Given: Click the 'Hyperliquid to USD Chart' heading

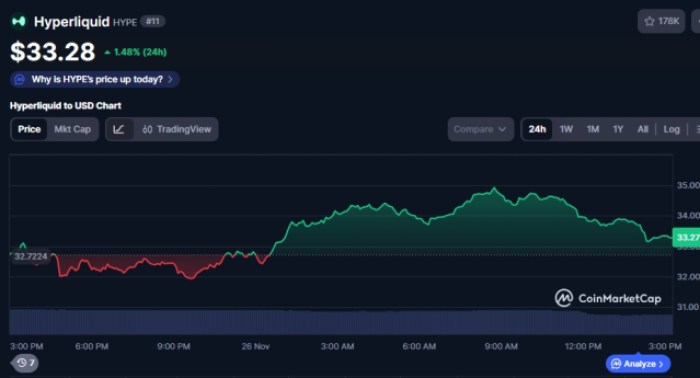Looking at the screenshot, I should (66, 106).
